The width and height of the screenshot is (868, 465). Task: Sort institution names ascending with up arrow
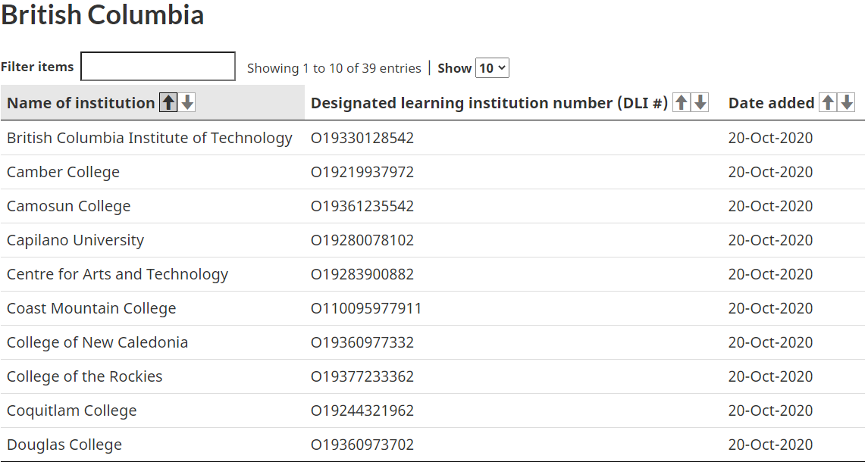point(168,102)
